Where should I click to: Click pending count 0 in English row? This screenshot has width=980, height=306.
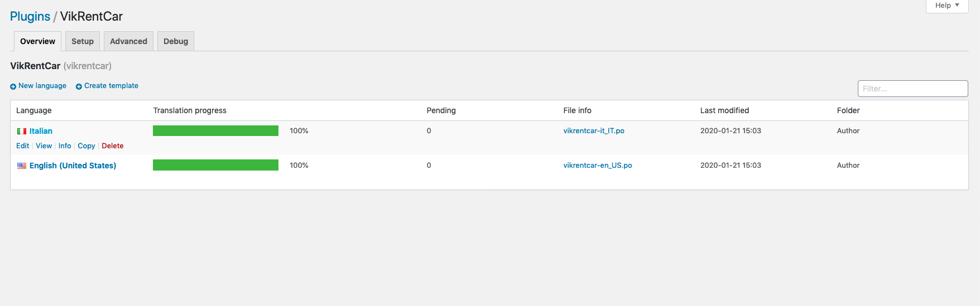click(x=429, y=166)
